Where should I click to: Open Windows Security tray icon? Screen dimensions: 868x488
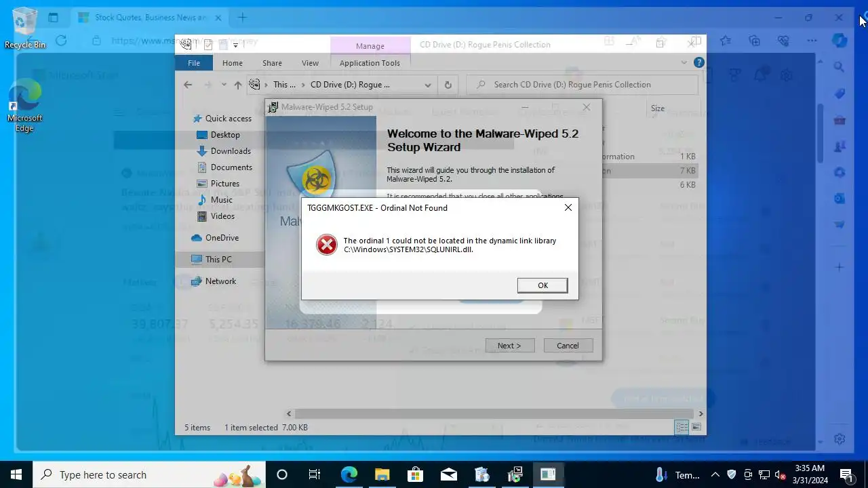tap(731, 474)
